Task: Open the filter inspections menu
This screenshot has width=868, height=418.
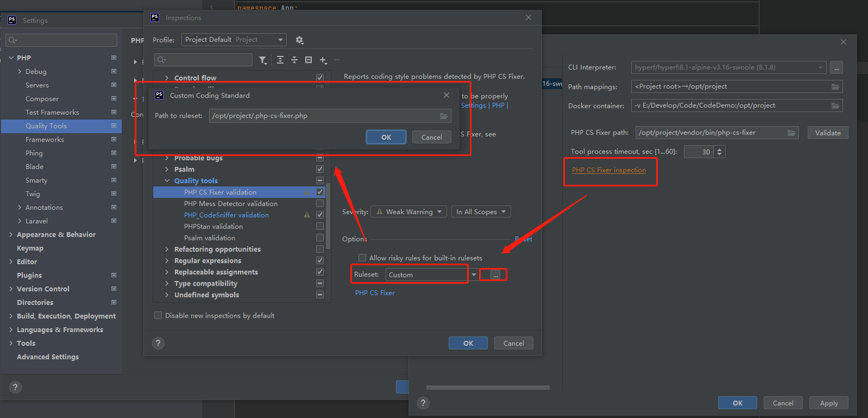Action: [x=263, y=60]
